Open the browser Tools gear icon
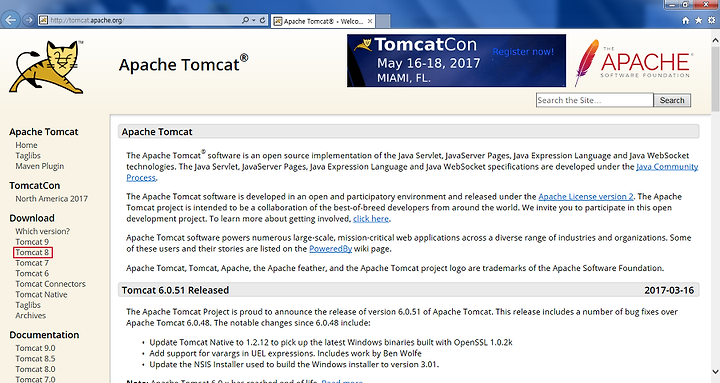This screenshot has width=720, height=383. pos(711,20)
